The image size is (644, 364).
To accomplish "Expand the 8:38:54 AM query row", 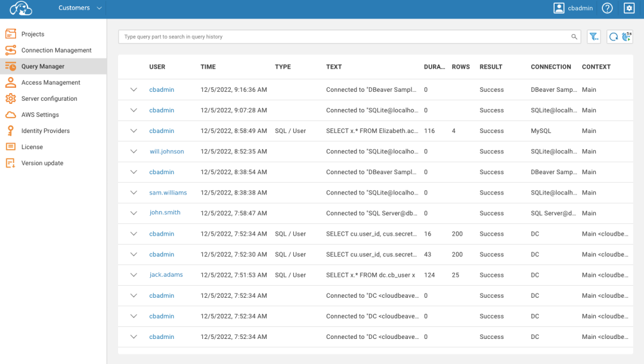I will click(x=134, y=172).
